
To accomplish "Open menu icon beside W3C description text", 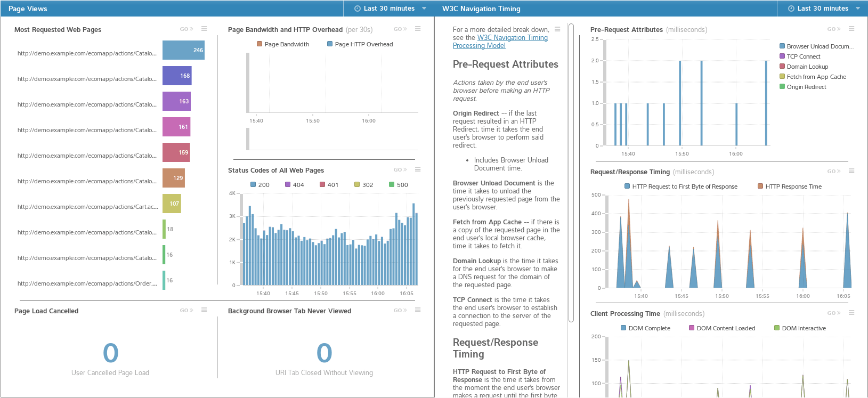I will tap(557, 29).
